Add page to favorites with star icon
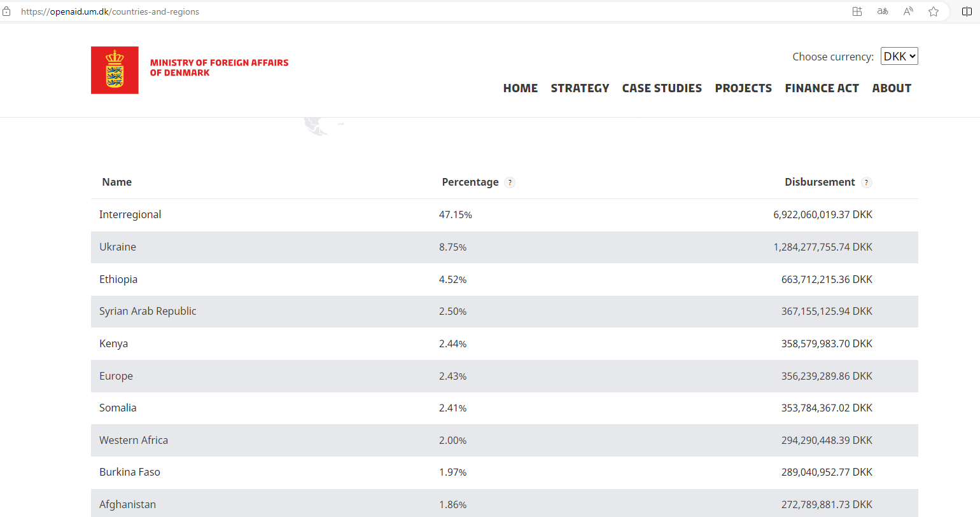The width and height of the screenshot is (980, 517). coord(934,11)
